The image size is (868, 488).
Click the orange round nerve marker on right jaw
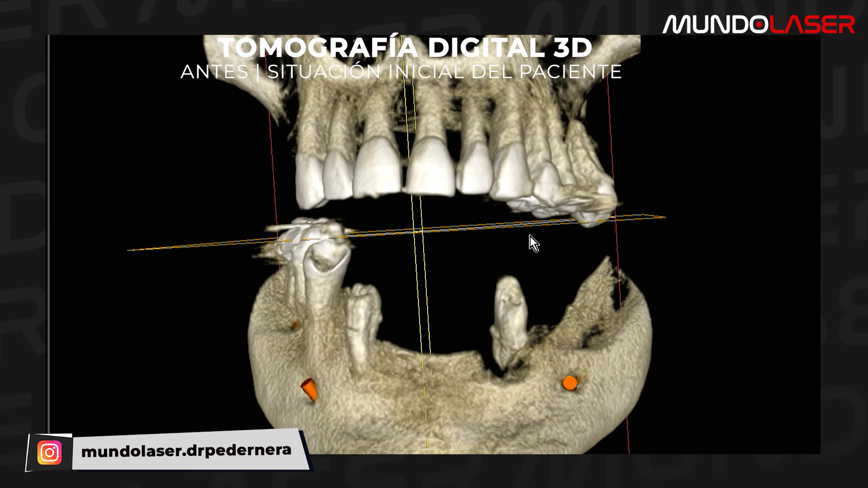pos(570,383)
